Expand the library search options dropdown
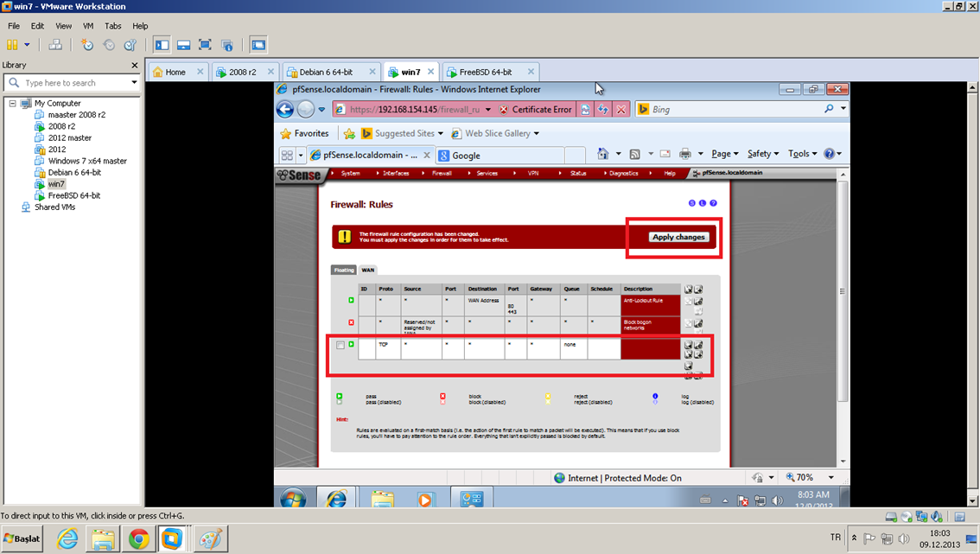The image size is (980, 554). tap(134, 82)
